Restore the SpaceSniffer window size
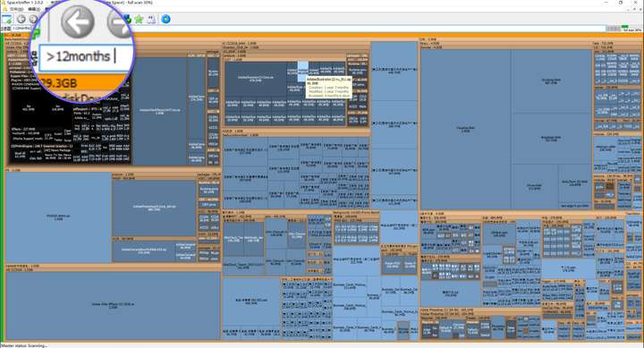The height and width of the screenshot is (348, 644). (x=621, y=3)
